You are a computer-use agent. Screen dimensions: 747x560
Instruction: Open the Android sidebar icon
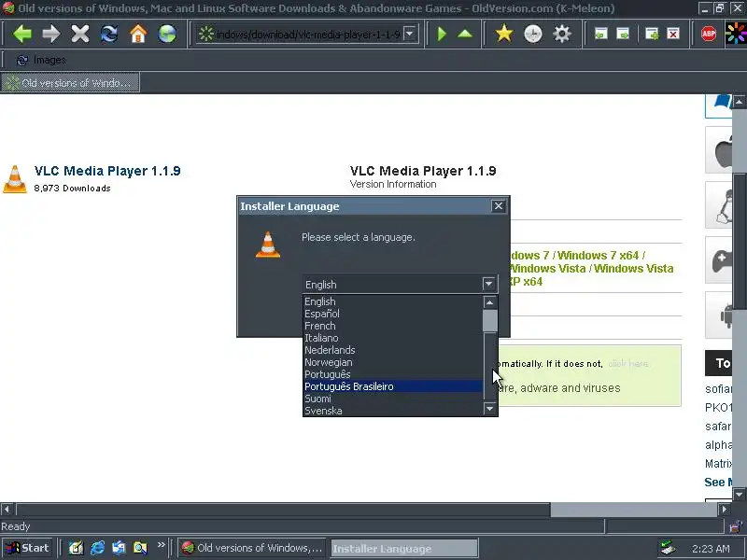click(x=718, y=315)
